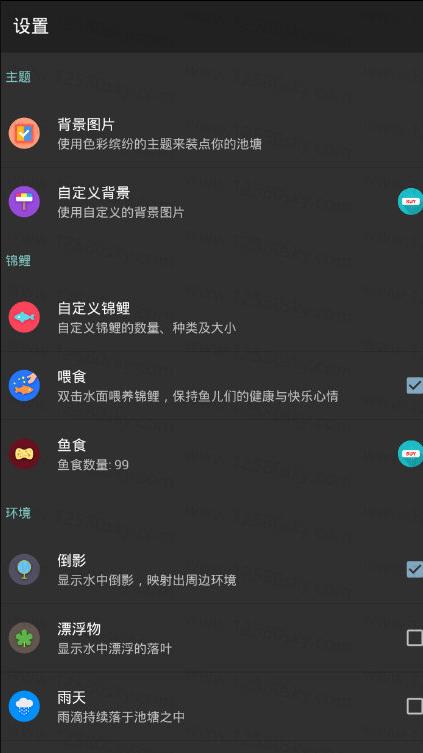This screenshot has height=753, width=423.
Task: Tap the 背景图片 theme icon
Action: coord(24,133)
